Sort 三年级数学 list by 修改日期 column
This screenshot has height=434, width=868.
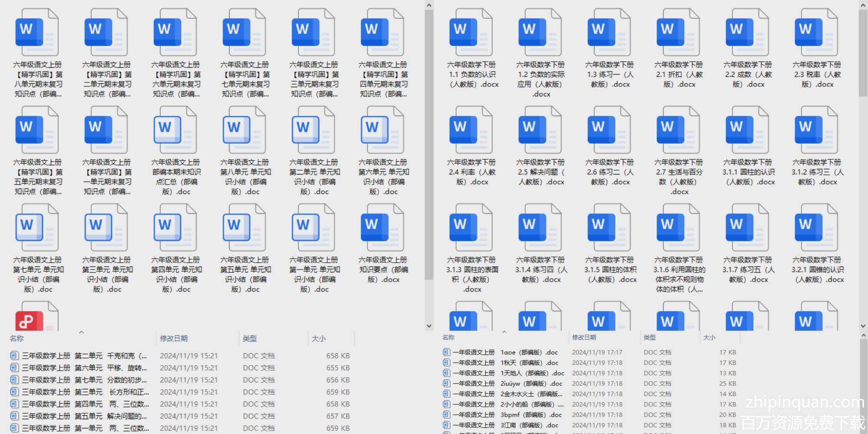174,339
